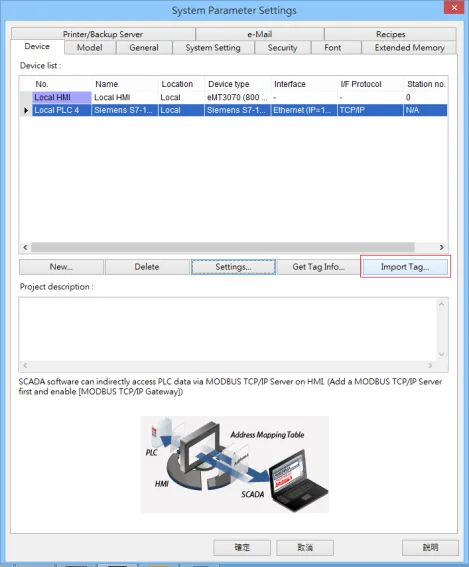Close the System Parameter Settings dialog

point(454,8)
